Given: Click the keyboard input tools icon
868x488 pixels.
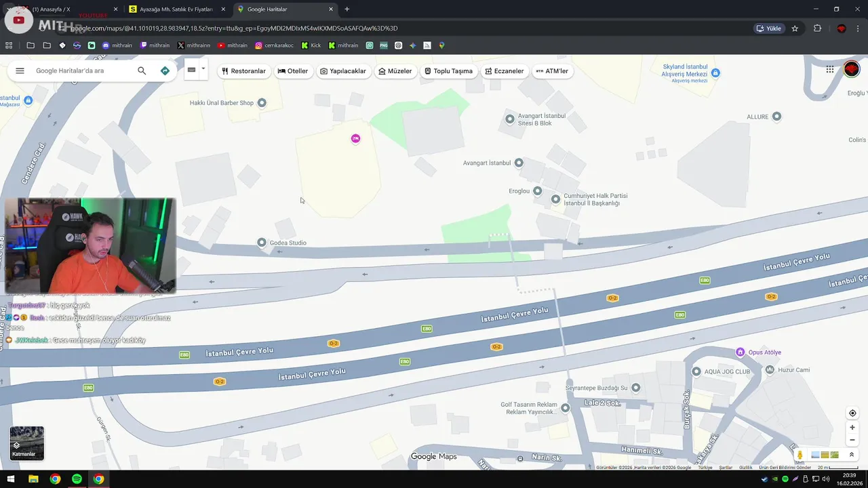Looking at the screenshot, I should (191, 69).
